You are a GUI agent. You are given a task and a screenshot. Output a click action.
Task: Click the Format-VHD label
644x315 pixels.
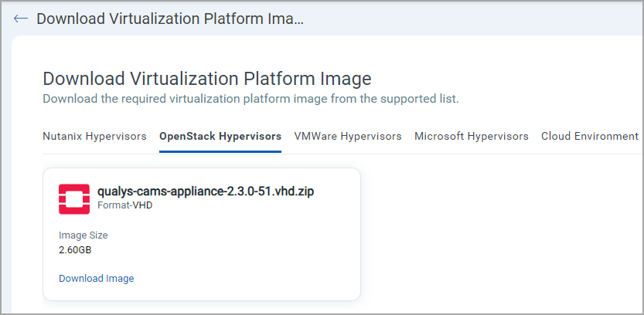pyautogui.click(x=126, y=206)
